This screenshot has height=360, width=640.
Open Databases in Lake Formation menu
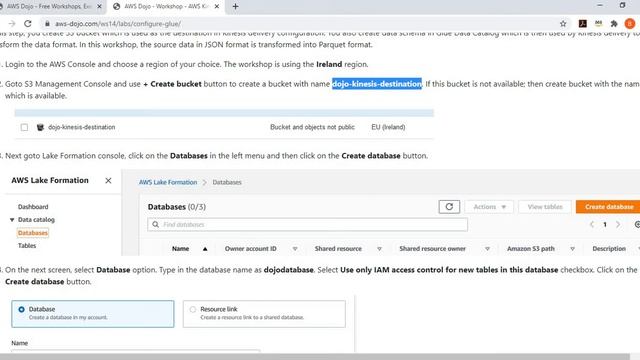[33, 233]
